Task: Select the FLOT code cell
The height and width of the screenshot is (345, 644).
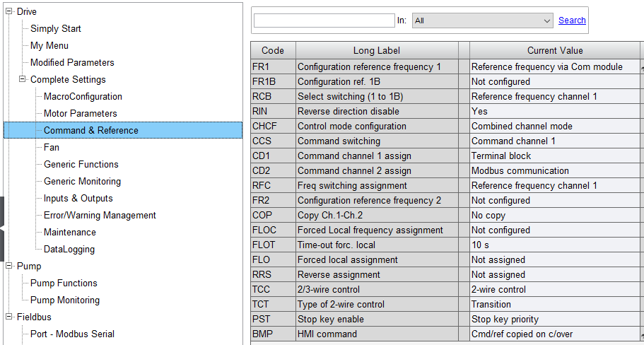Action: click(x=273, y=245)
